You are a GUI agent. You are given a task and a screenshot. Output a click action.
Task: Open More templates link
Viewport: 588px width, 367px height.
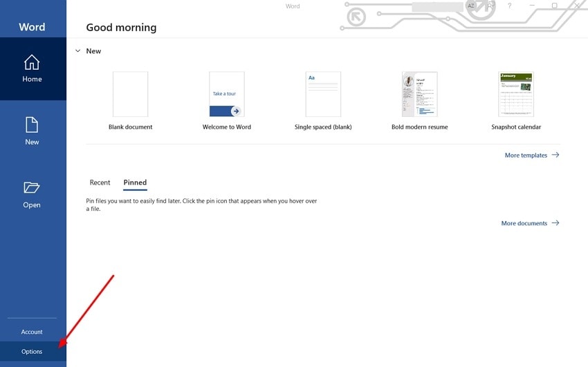coord(532,155)
